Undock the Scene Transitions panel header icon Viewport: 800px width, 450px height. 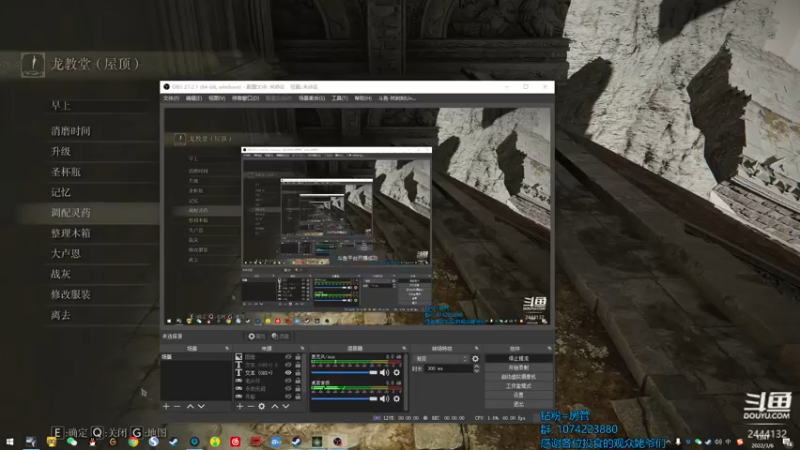pyautogui.click(x=477, y=348)
